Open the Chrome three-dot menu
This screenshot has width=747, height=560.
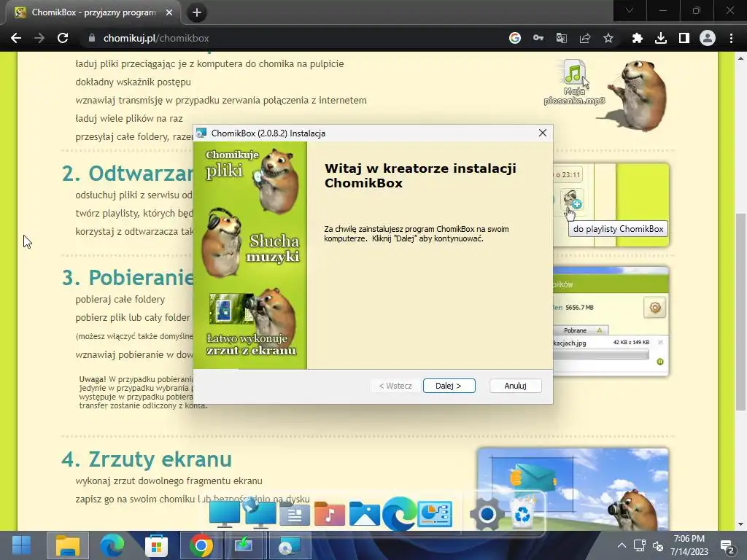pyautogui.click(x=731, y=38)
